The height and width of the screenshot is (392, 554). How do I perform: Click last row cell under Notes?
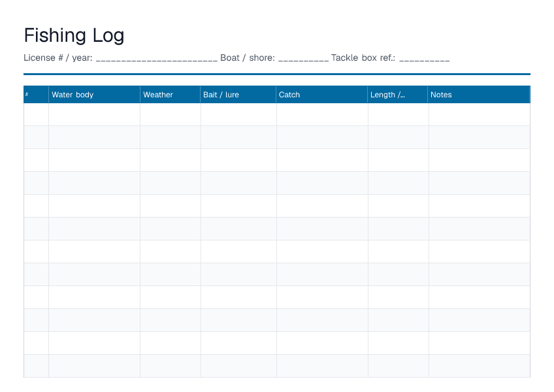click(480, 366)
